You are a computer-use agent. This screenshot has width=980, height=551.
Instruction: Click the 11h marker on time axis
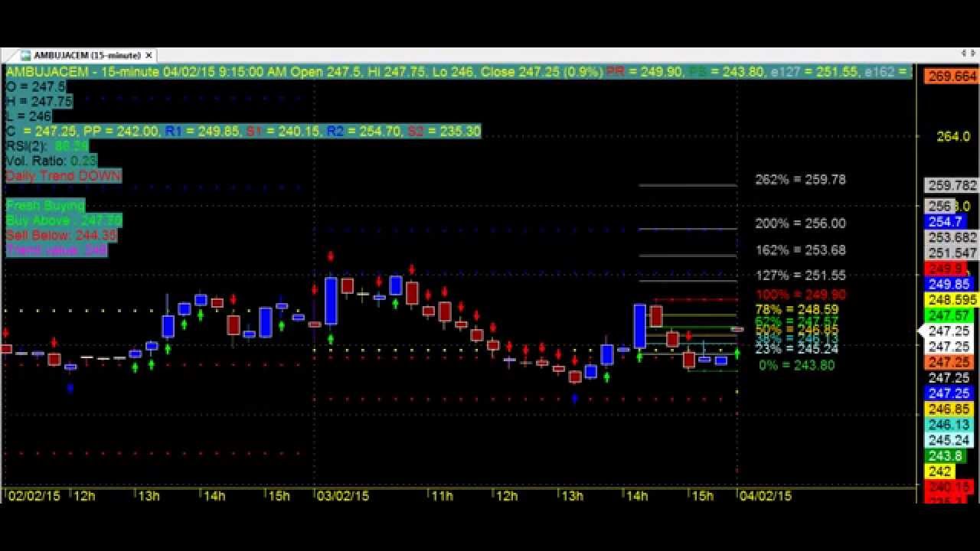(x=442, y=496)
